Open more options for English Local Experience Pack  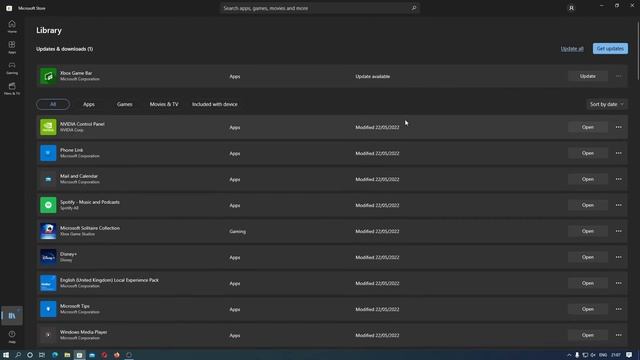619,283
